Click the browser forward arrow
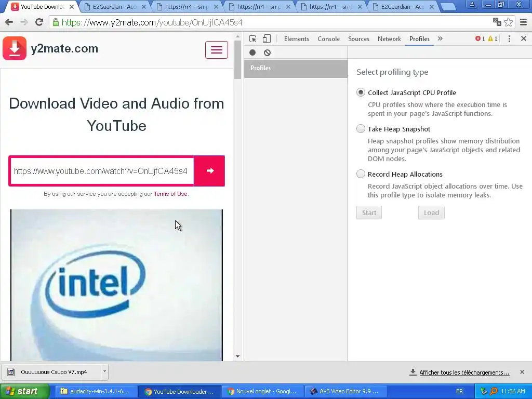 tap(24, 22)
